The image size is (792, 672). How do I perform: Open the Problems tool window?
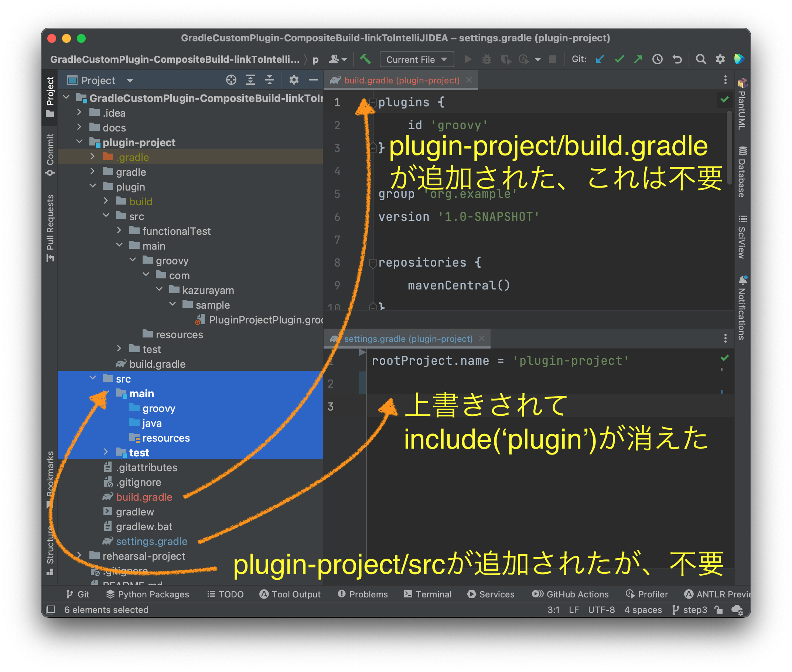pos(362,594)
